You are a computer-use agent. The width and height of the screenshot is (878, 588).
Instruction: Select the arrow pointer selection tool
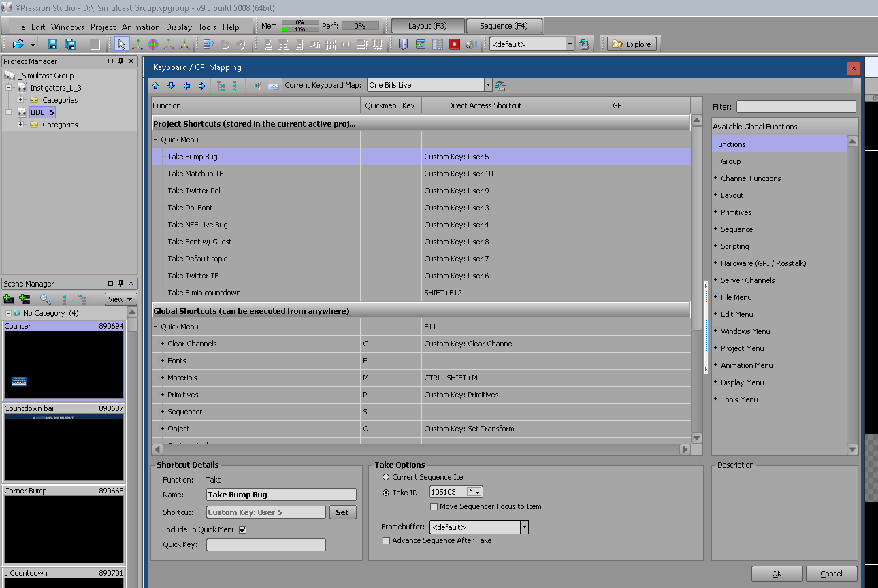tap(121, 44)
